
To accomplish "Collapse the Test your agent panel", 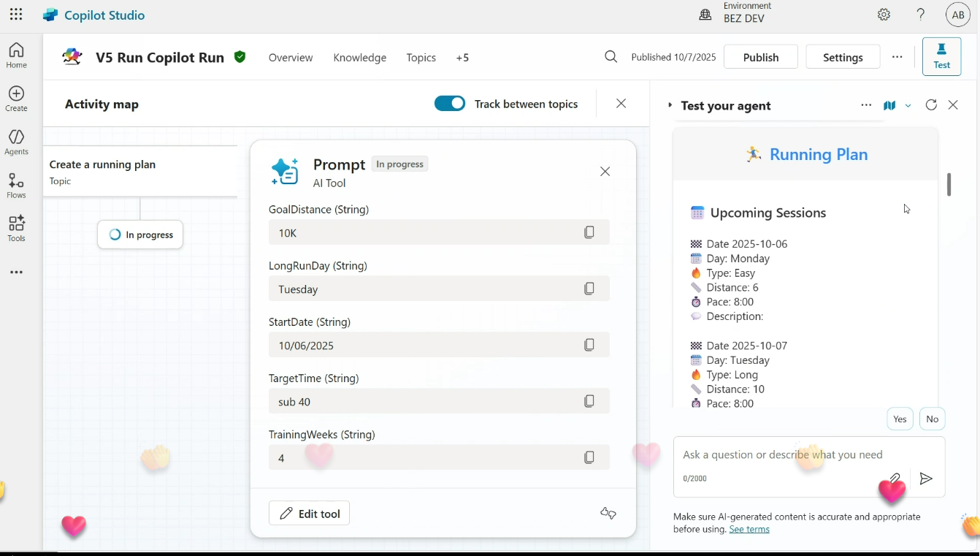I will point(670,105).
